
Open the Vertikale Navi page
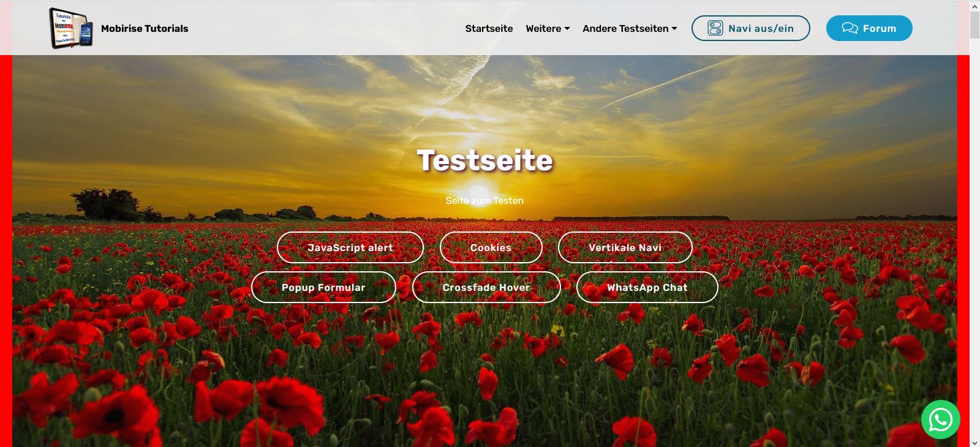[x=625, y=247]
